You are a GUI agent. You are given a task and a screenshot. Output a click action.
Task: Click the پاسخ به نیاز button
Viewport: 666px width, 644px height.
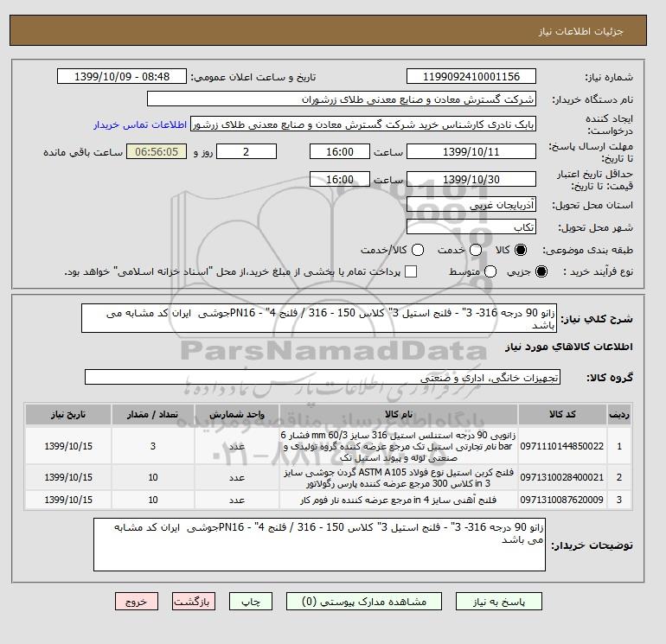point(499,602)
